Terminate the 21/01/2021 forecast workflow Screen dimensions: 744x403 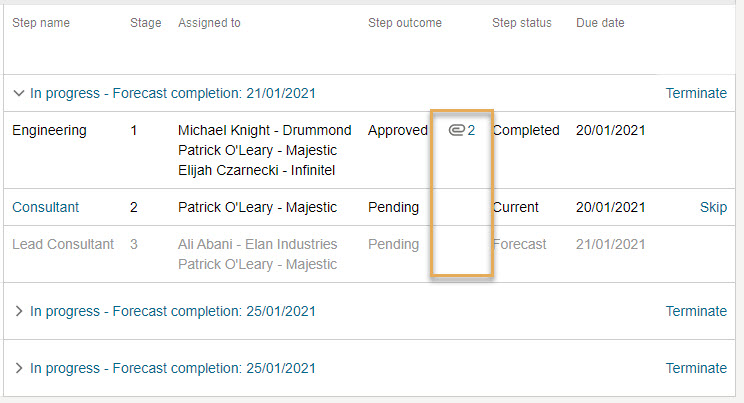696,93
